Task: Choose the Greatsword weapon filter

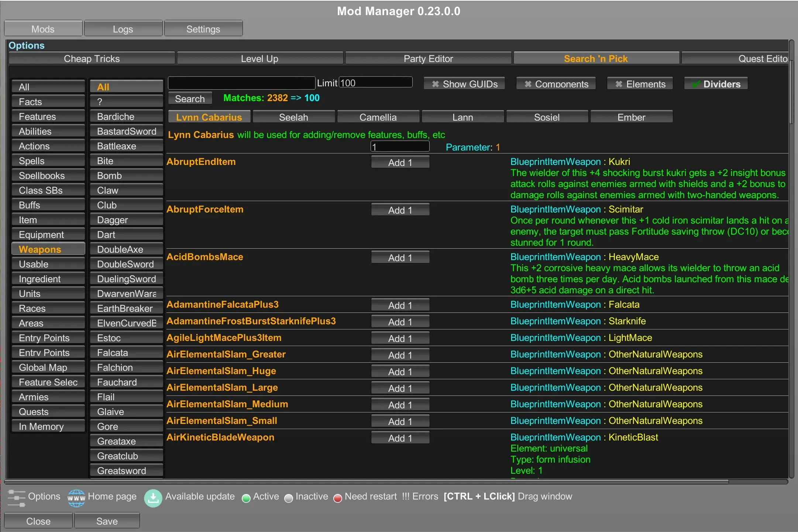Action: point(126,471)
